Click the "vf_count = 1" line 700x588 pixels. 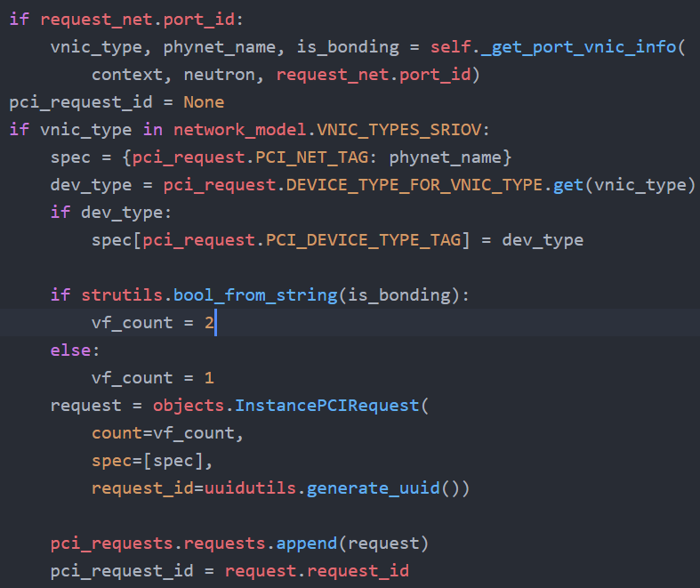(x=153, y=378)
